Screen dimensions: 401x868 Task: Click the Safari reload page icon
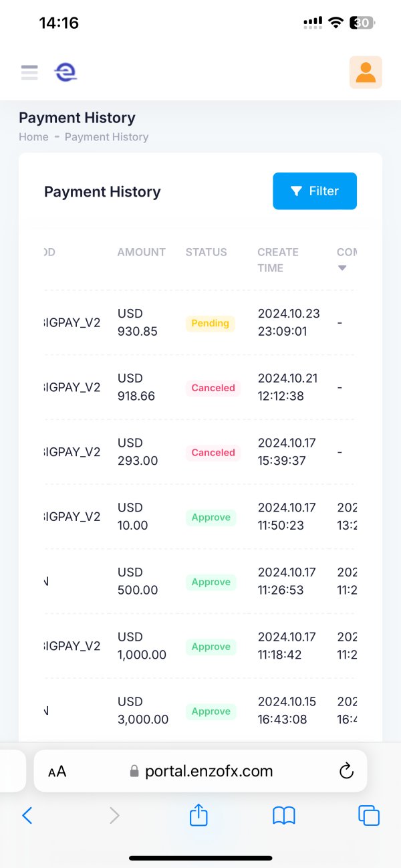click(346, 771)
